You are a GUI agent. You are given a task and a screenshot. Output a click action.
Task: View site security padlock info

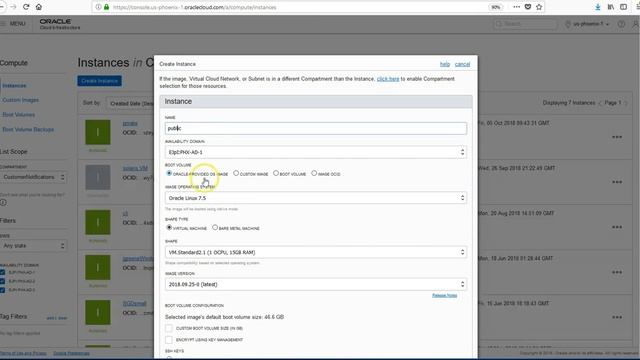107,7
